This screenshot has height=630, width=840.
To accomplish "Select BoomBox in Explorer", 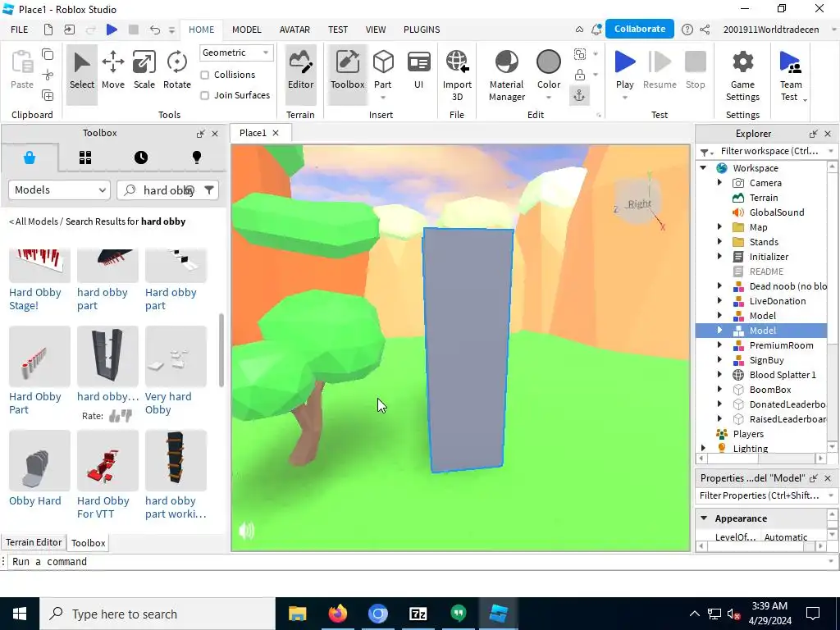I will (x=769, y=390).
